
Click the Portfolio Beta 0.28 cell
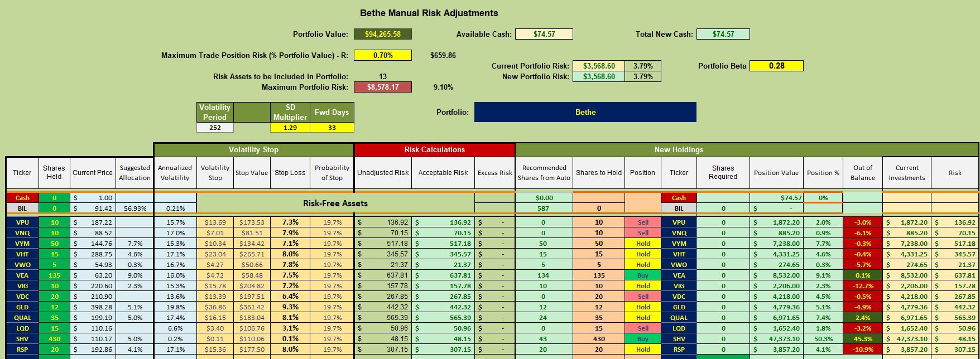776,66
